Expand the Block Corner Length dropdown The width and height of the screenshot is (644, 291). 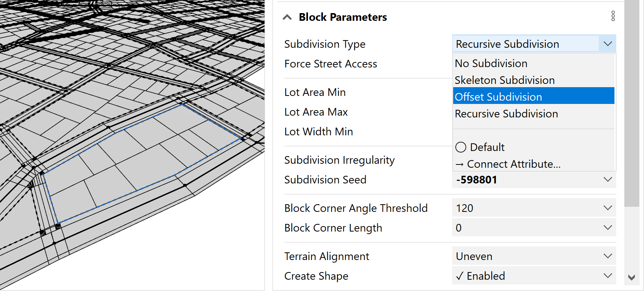coord(607,227)
